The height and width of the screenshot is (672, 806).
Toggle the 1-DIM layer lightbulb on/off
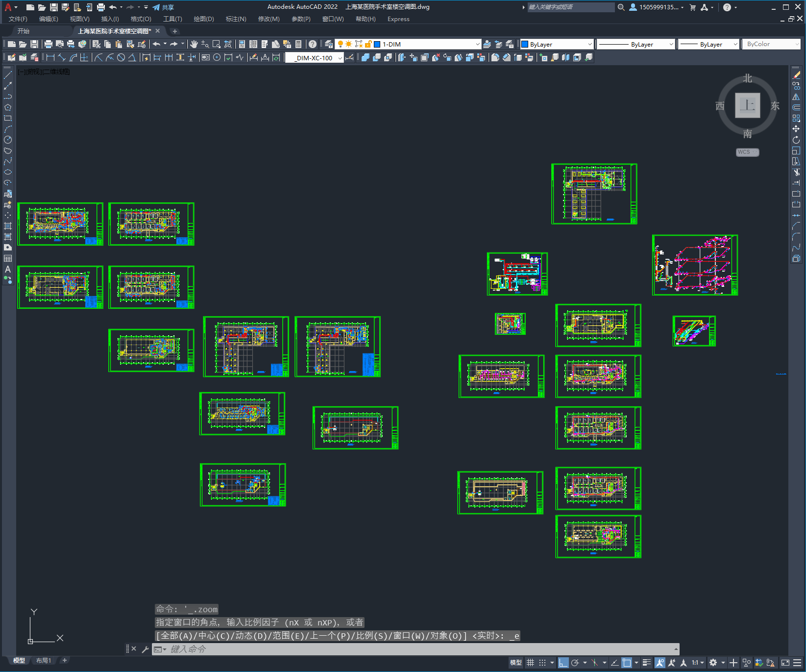tap(341, 44)
